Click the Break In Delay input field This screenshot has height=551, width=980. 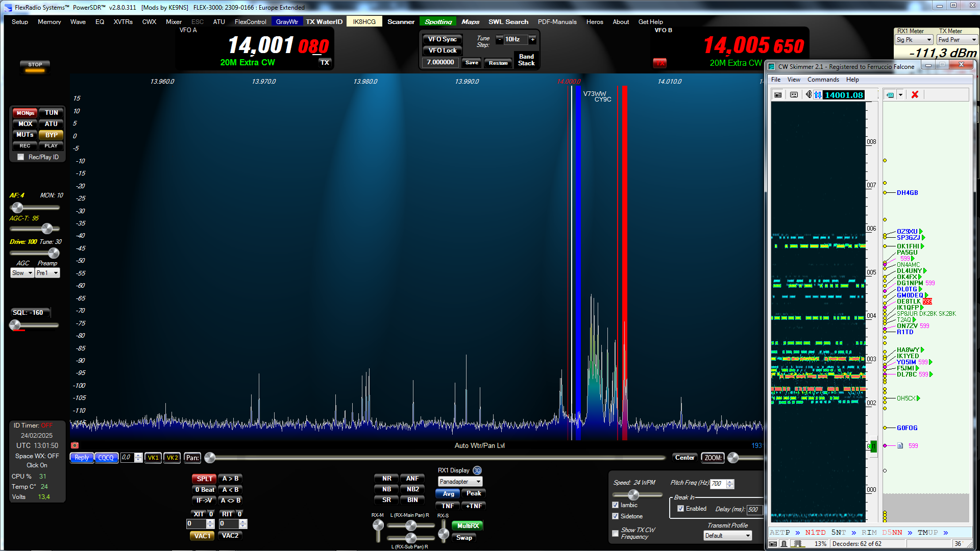pos(754,510)
